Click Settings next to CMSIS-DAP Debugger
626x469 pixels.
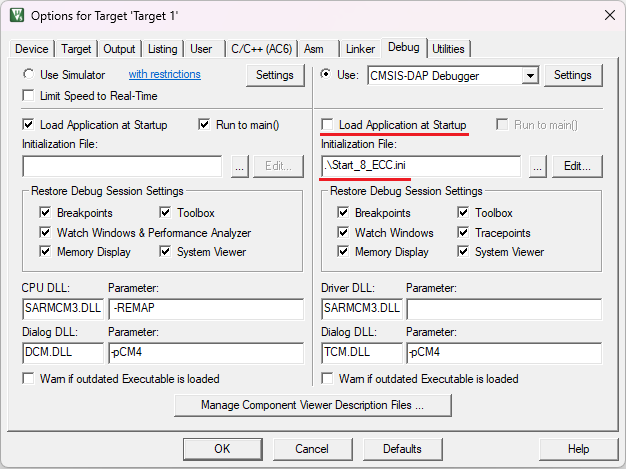click(x=573, y=75)
